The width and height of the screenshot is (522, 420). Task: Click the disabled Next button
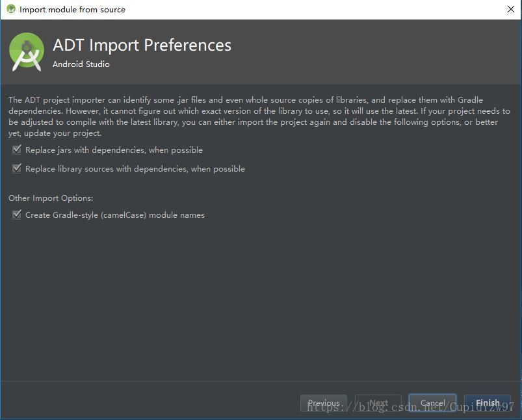[378, 403]
